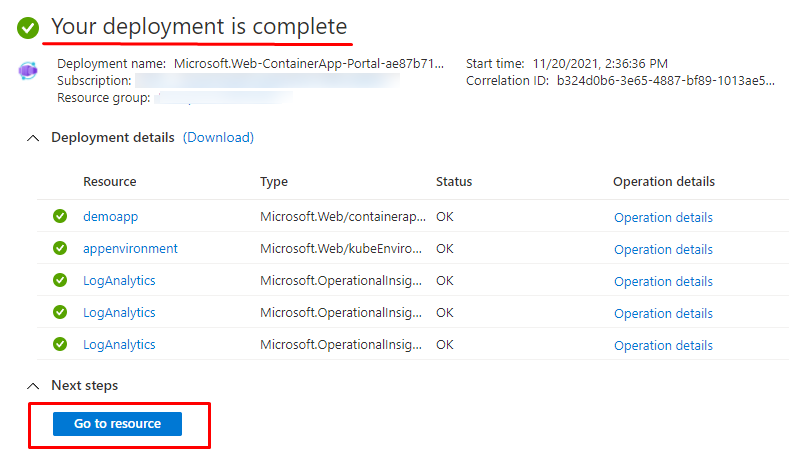Collapse the Next steps section
This screenshot has width=800, height=459.
tap(33, 386)
